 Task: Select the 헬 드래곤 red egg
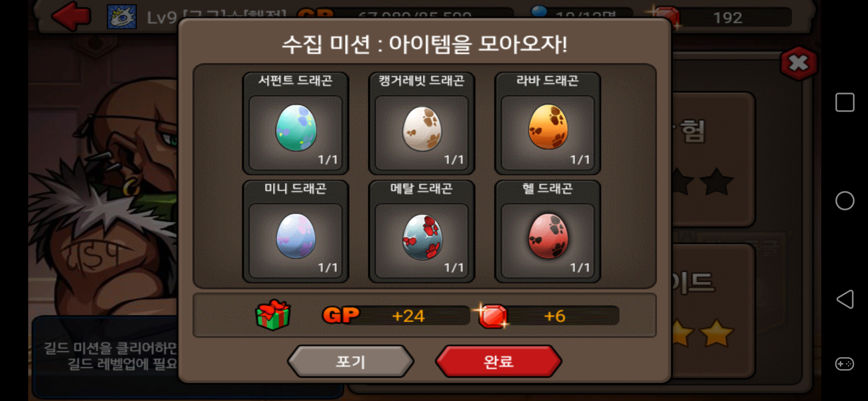[x=548, y=236]
